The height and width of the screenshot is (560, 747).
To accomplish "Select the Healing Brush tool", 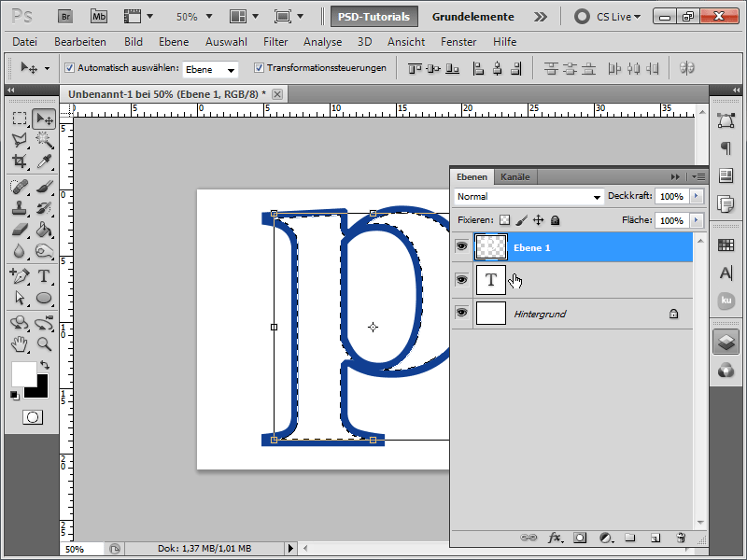I will tap(20, 187).
